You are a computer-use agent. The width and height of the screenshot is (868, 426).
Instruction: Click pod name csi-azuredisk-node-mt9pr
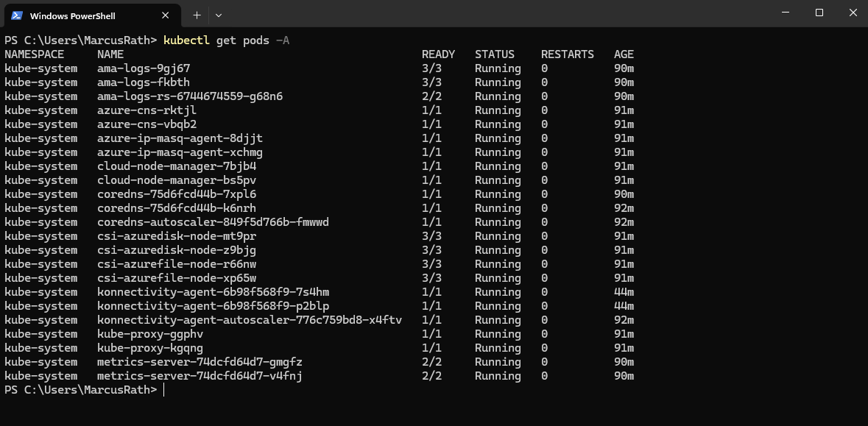(177, 236)
